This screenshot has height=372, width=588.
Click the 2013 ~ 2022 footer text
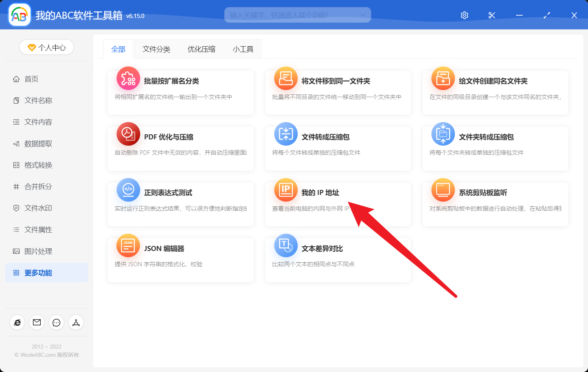[47, 347]
